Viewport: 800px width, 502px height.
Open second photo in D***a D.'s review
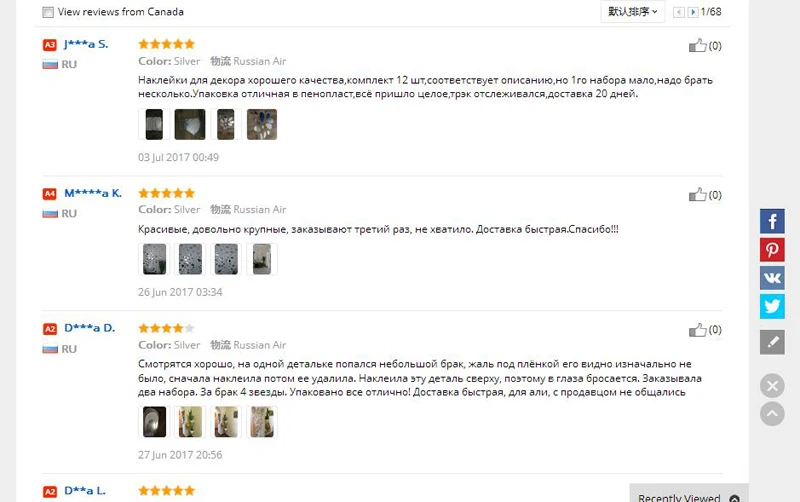190,422
